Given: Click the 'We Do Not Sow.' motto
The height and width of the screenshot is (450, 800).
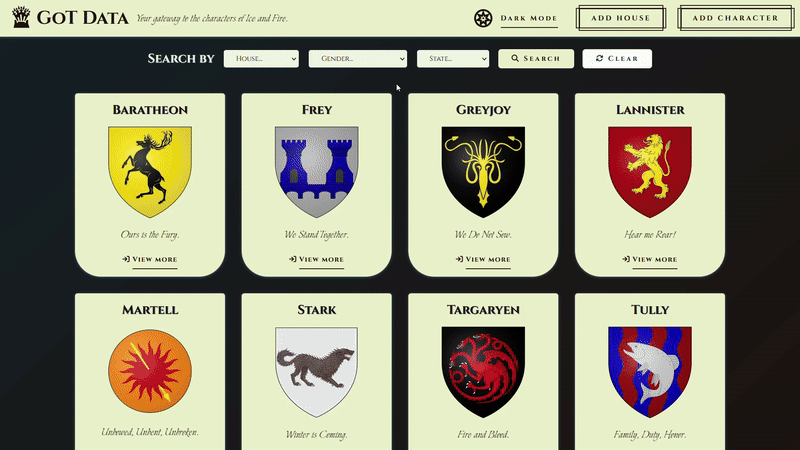Looking at the screenshot, I should click(x=483, y=235).
